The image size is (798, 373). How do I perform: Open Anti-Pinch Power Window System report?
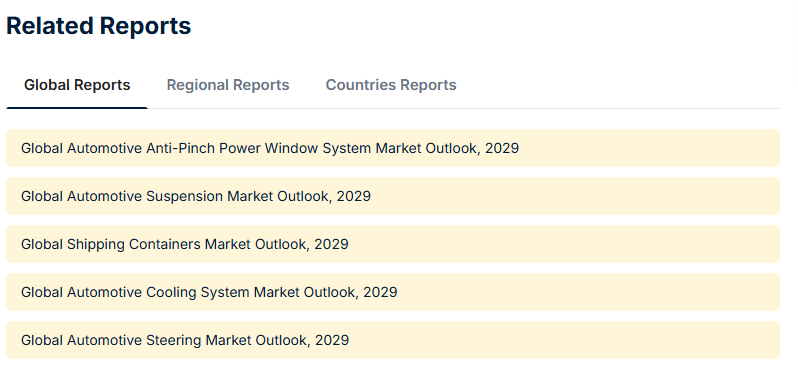click(270, 148)
